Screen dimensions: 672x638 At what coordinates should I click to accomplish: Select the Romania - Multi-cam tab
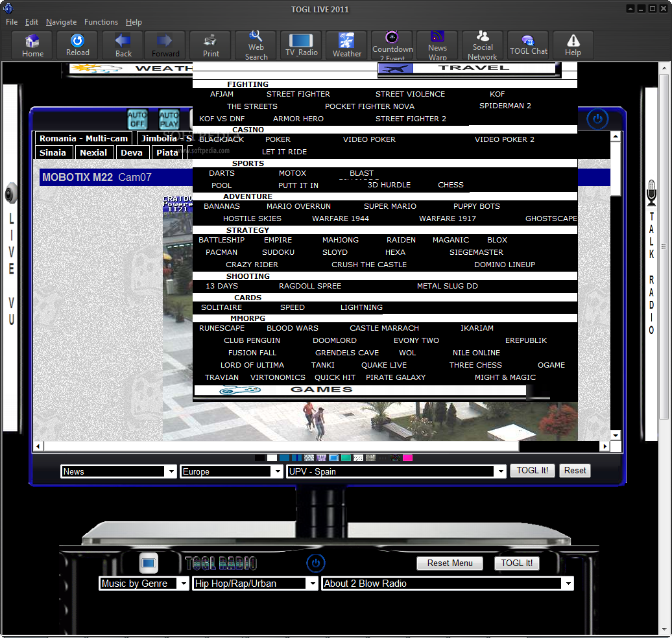click(84, 138)
